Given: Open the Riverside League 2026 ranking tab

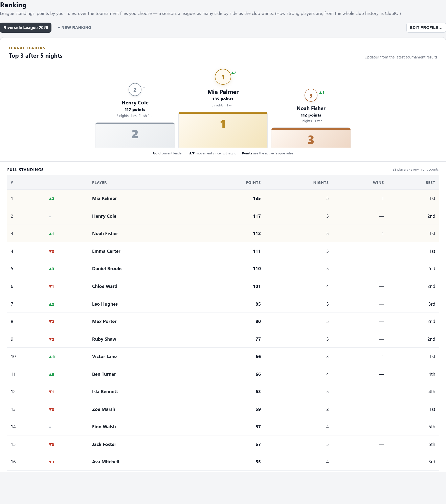Looking at the screenshot, I should click(26, 28).
